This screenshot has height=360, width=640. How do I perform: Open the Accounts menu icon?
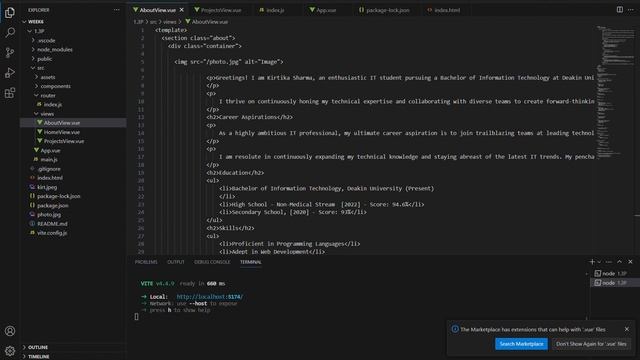(x=10, y=331)
